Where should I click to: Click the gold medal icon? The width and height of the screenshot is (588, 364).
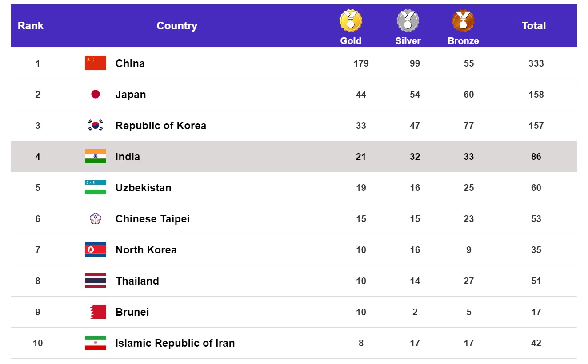coord(351,21)
